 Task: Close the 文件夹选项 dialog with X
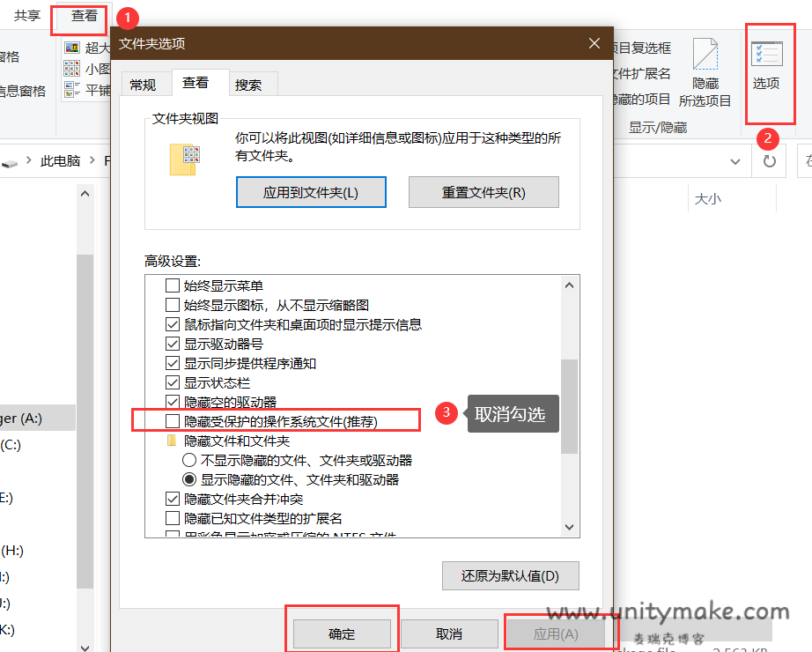[x=594, y=43]
